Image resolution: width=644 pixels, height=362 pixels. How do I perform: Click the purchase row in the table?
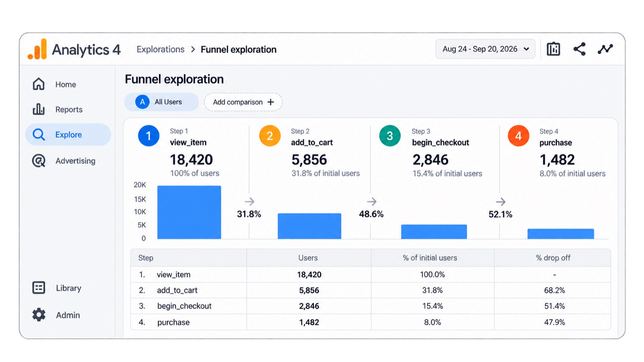tap(370, 322)
